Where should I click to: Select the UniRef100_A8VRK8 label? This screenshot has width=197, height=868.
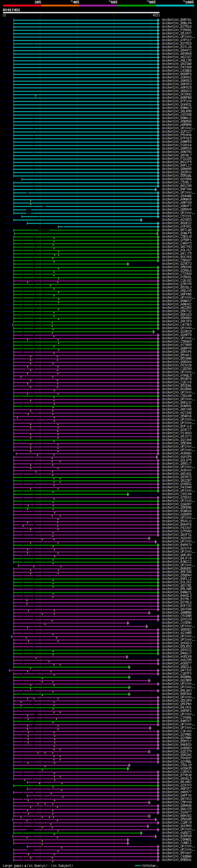pos(177,54)
